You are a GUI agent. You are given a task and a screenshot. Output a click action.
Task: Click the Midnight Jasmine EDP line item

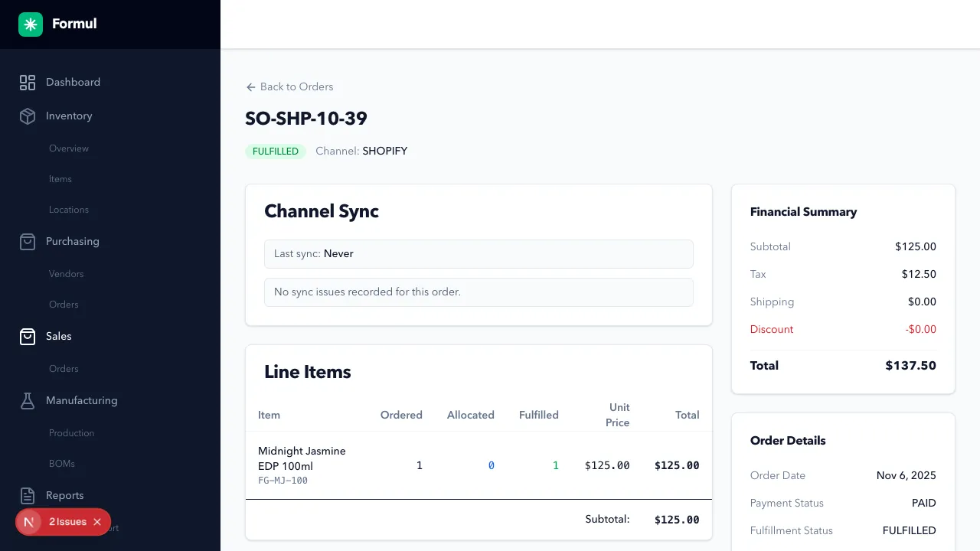click(x=302, y=458)
